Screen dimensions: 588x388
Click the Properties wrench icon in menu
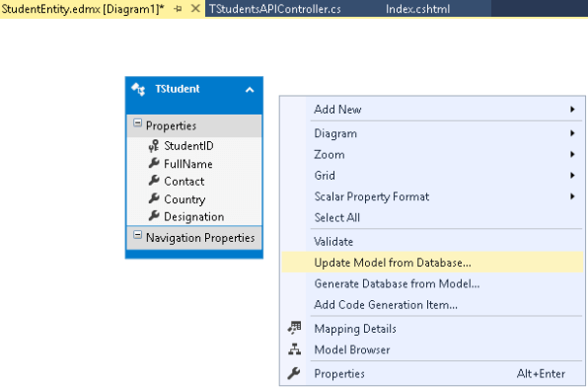tap(294, 373)
